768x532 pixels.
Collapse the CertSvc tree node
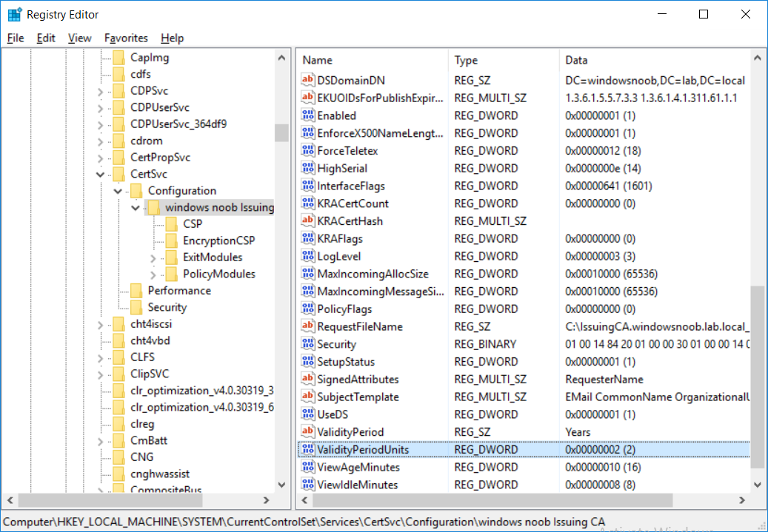(101, 174)
